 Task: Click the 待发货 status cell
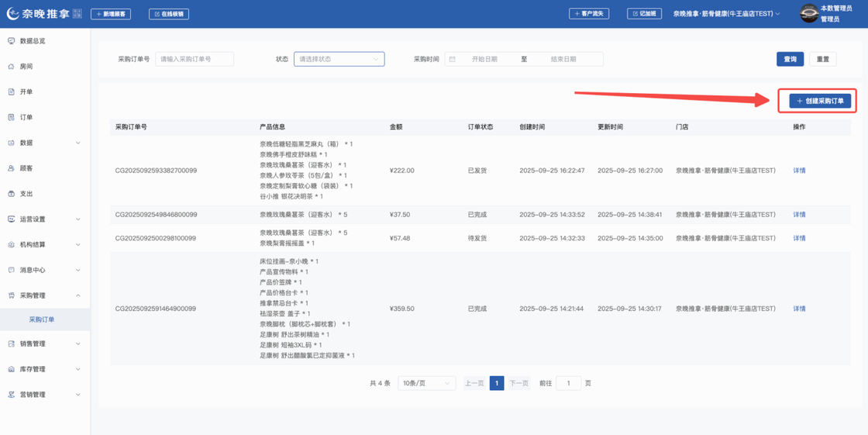[477, 238]
